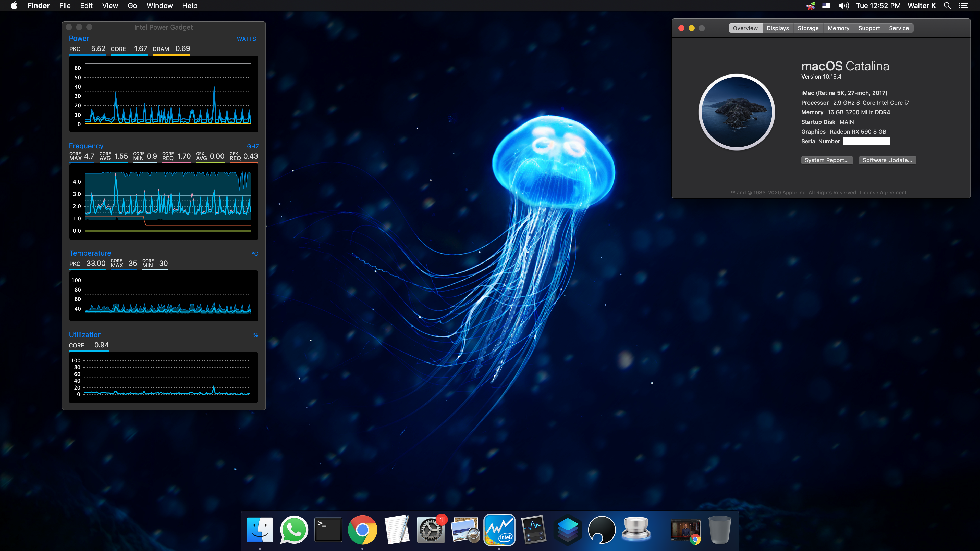The width and height of the screenshot is (980, 551).
Task: Click the Power watts graph
Action: (x=164, y=94)
